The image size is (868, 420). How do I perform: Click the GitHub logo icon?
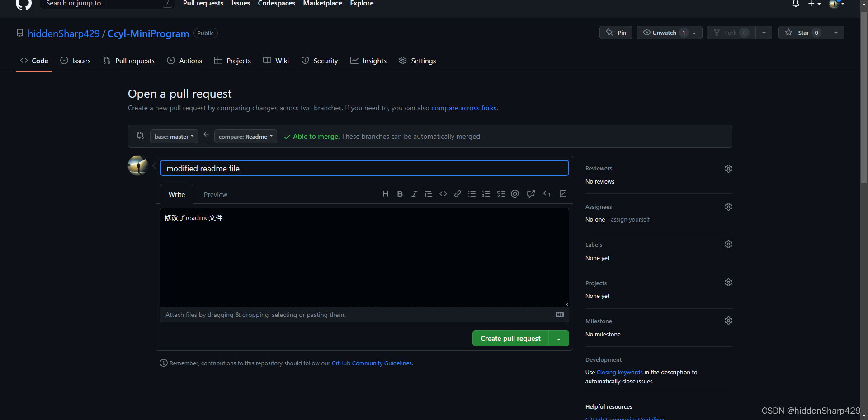(x=24, y=4)
